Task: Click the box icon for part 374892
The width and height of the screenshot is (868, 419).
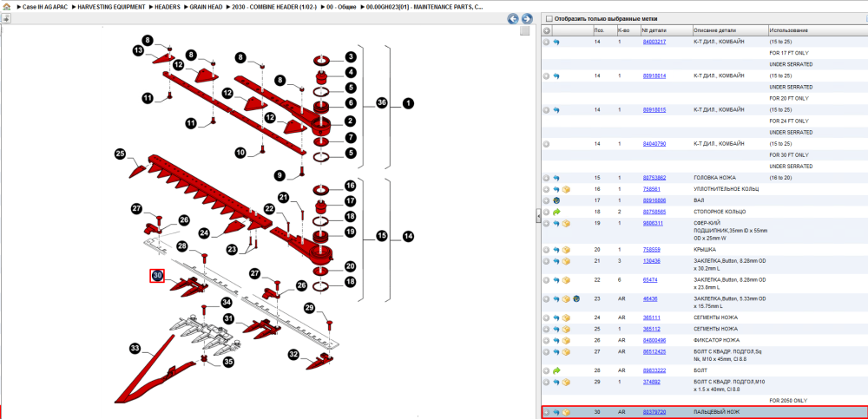Action: click(x=566, y=382)
